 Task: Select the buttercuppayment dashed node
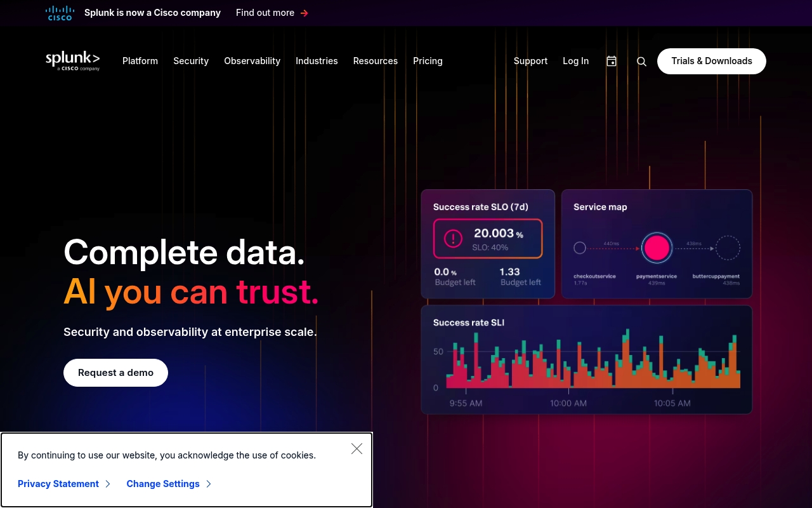click(x=728, y=248)
